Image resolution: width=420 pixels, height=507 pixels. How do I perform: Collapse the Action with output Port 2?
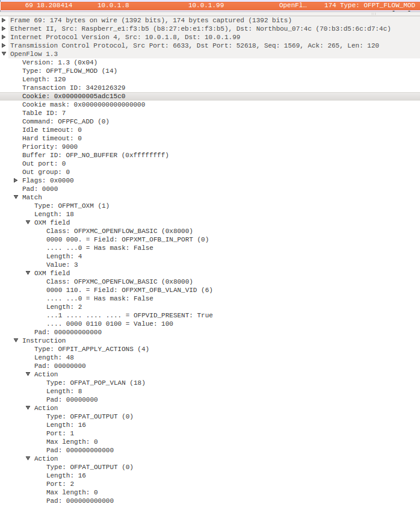pos(28,458)
